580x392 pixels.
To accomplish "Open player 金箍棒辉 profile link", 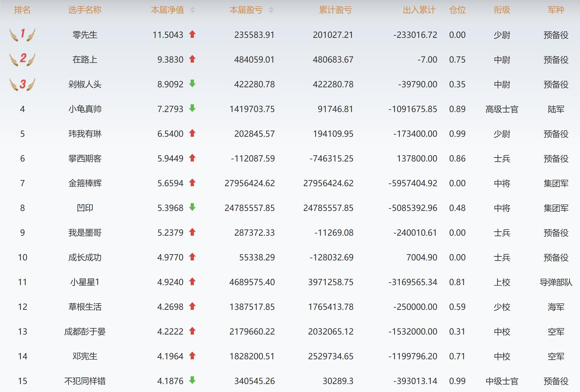I will pos(85,183).
